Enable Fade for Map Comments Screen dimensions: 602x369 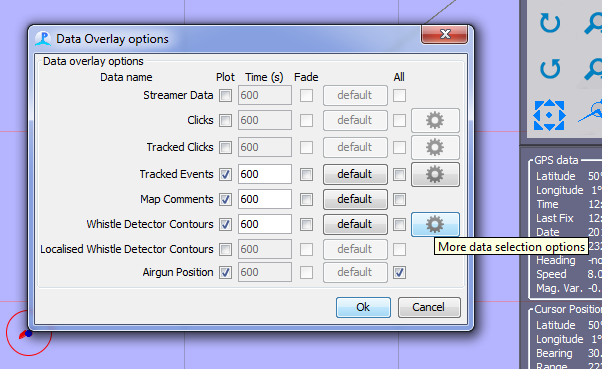(306, 200)
